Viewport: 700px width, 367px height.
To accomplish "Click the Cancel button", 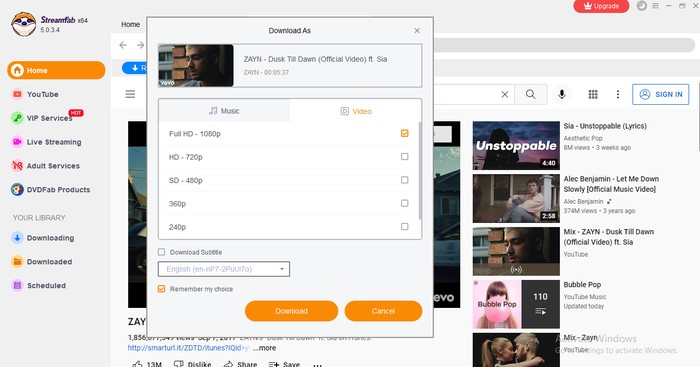I will (383, 311).
